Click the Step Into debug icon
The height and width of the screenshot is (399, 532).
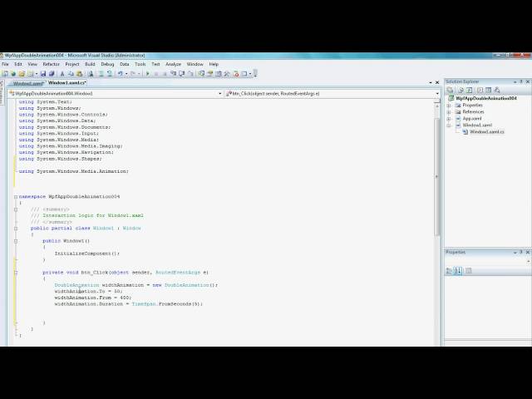(173, 73)
